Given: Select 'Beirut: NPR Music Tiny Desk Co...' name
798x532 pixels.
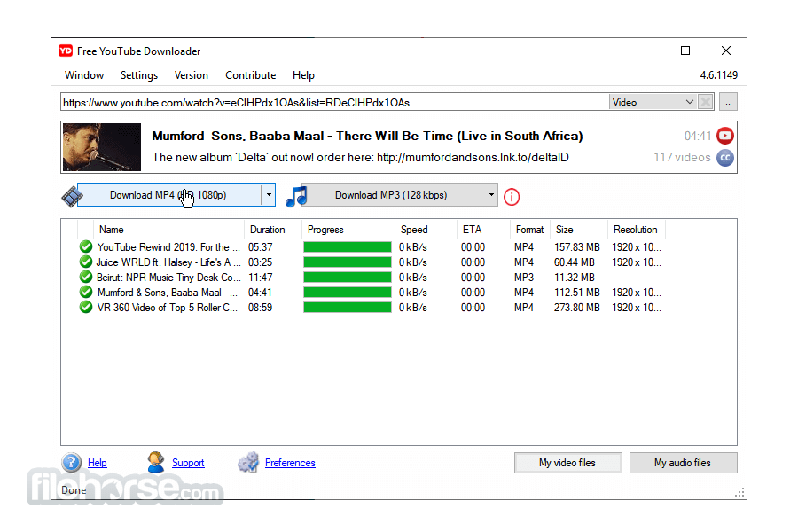Looking at the screenshot, I should coord(168,278).
